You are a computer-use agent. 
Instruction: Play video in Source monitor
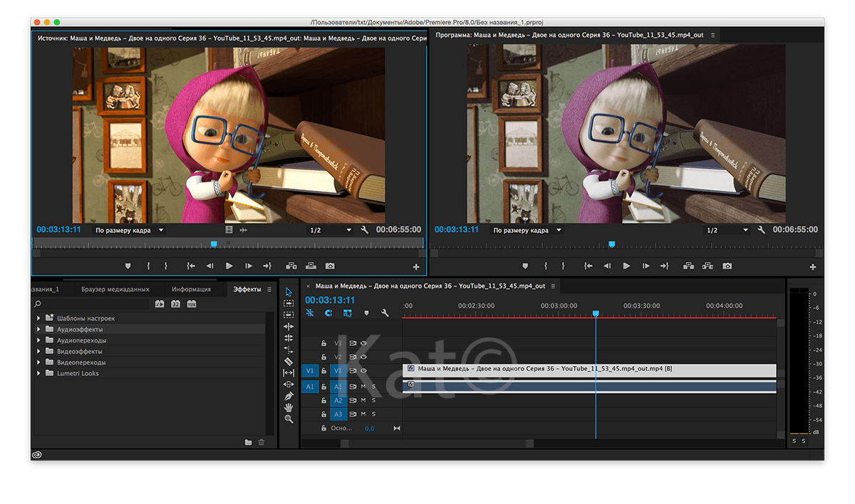pos(229,266)
